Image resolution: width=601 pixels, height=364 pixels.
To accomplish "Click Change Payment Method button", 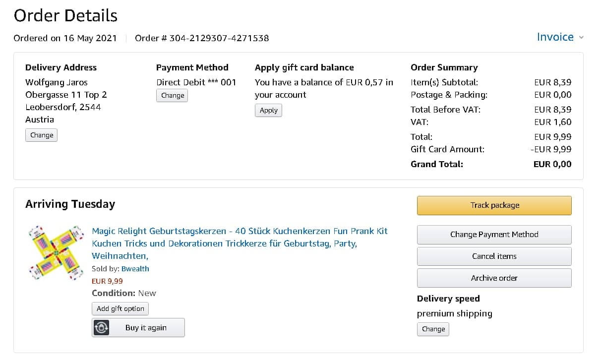I will pos(494,235).
